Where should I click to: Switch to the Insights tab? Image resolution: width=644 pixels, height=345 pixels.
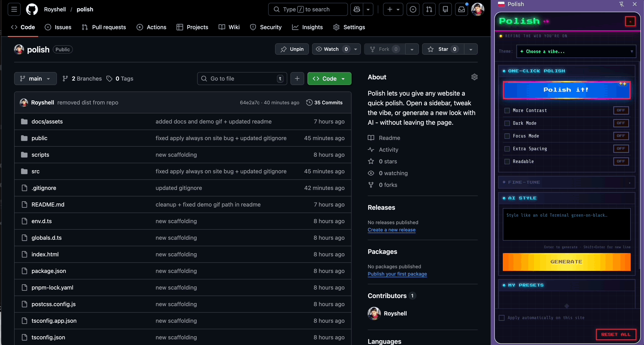tap(307, 27)
